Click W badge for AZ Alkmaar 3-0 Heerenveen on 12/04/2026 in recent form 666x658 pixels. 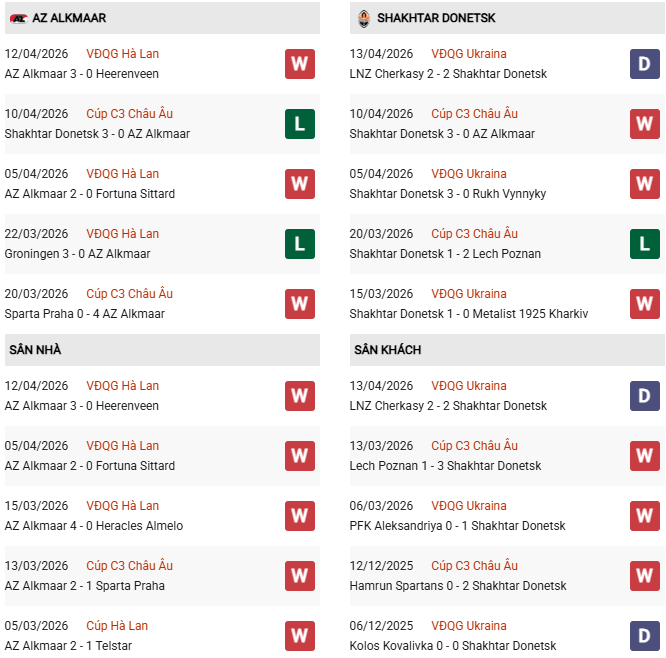(x=300, y=64)
